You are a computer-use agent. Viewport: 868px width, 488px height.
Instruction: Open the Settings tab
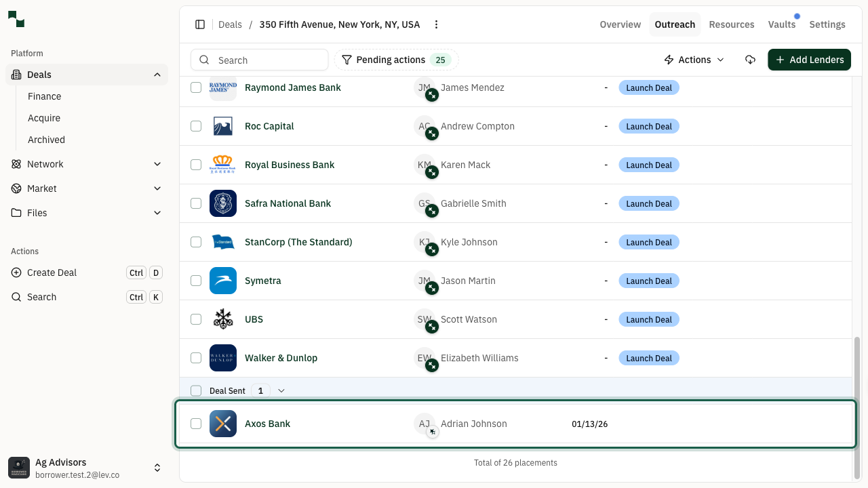coord(827,24)
